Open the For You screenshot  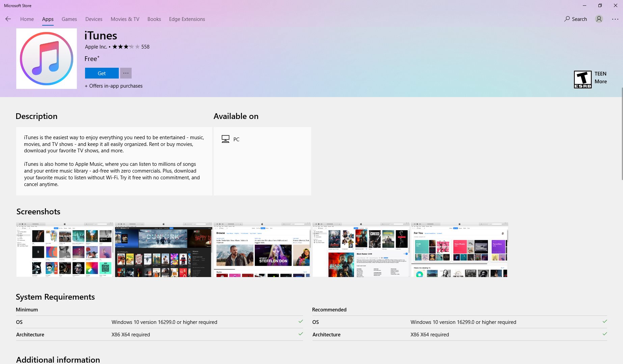click(460, 250)
